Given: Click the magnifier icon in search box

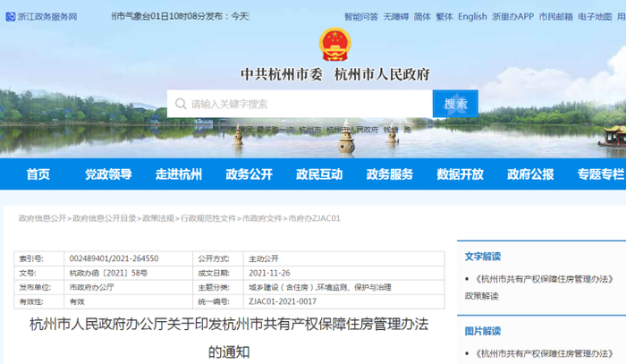Looking at the screenshot, I should tap(181, 104).
